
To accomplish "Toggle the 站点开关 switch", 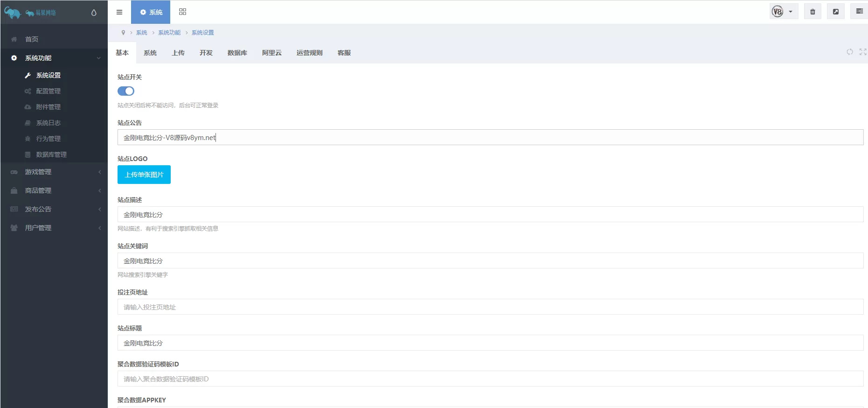I will (x=126, y=91).
